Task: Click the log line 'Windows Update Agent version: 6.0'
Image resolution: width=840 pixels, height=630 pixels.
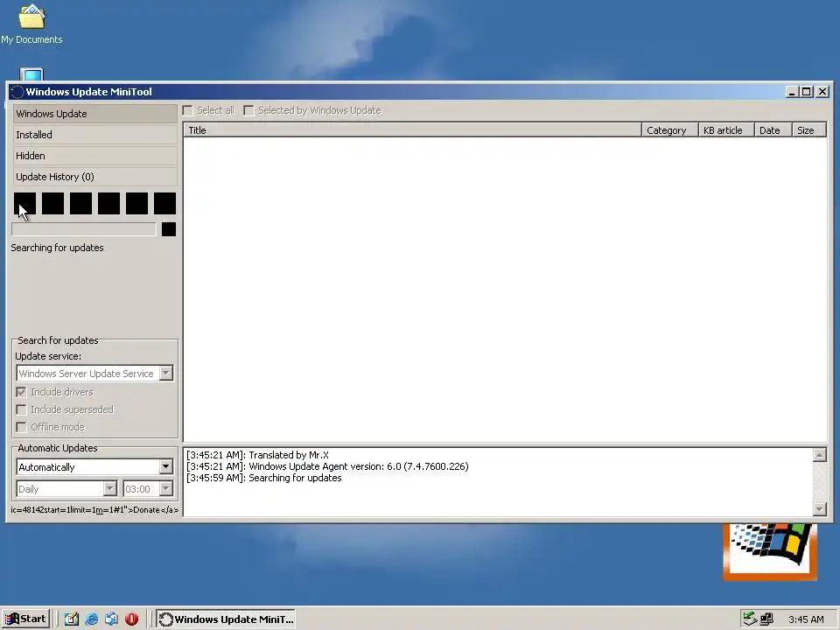Action: (327, 466)
